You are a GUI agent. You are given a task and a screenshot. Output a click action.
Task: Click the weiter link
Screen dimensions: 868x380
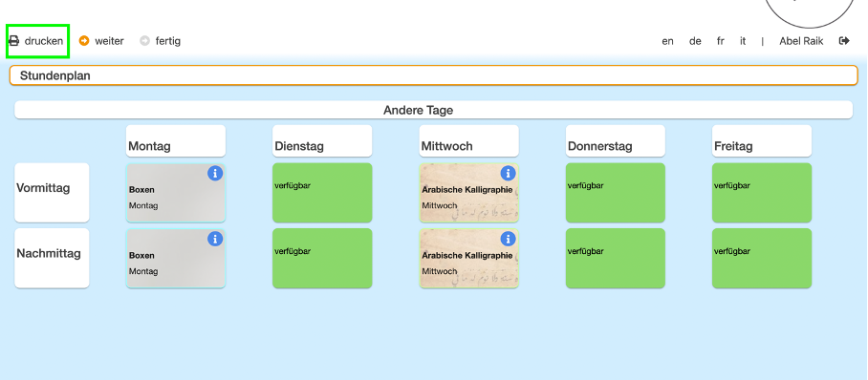[x=109, y=41]
